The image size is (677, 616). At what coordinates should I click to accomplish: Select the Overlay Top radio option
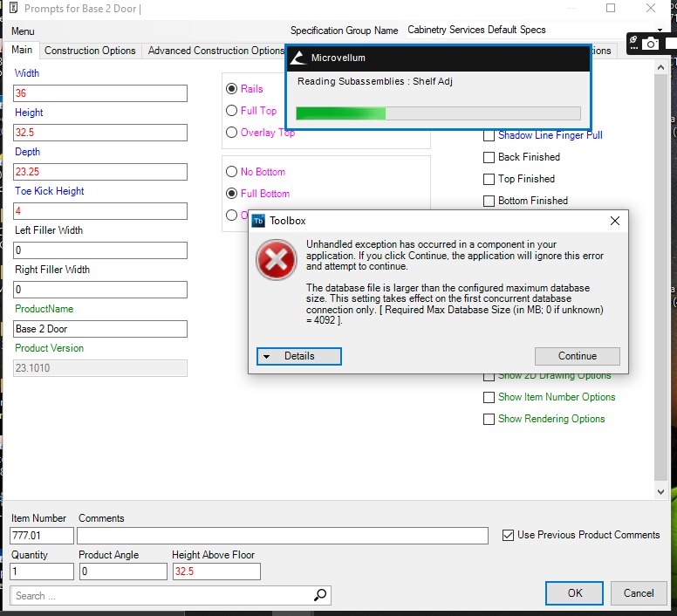pyautogui.click(x=232, y=132)
